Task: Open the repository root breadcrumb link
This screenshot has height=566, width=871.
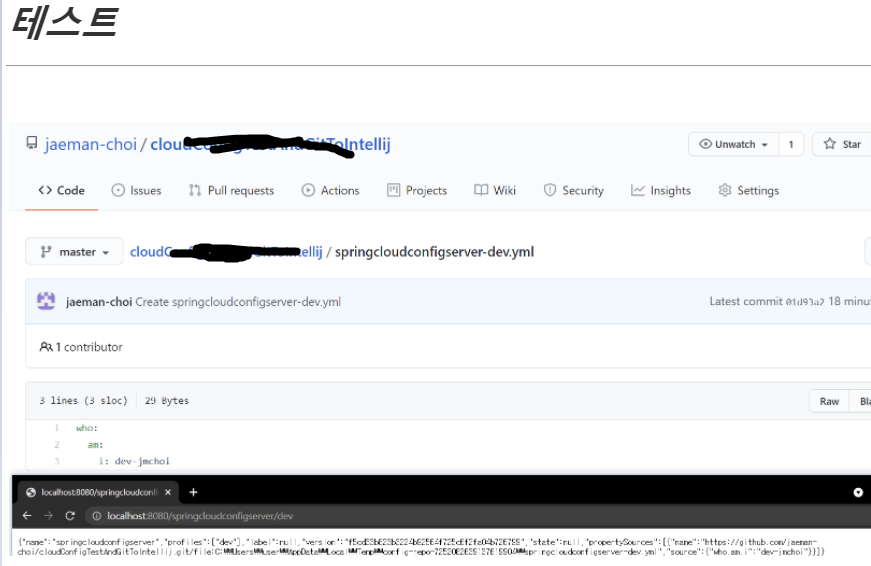Action: (226, 252)
